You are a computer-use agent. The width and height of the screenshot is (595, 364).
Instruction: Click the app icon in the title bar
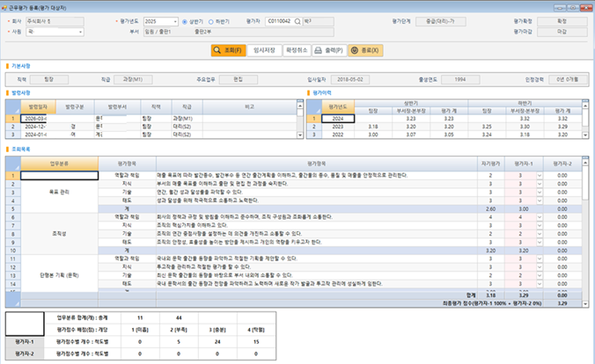tap(4, 8)
